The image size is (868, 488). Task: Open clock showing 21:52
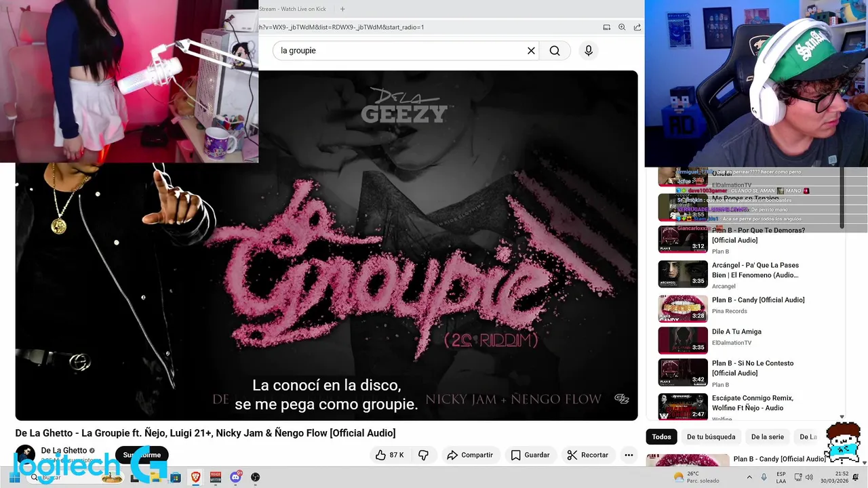pyautogui.click(x=835, y=477)
